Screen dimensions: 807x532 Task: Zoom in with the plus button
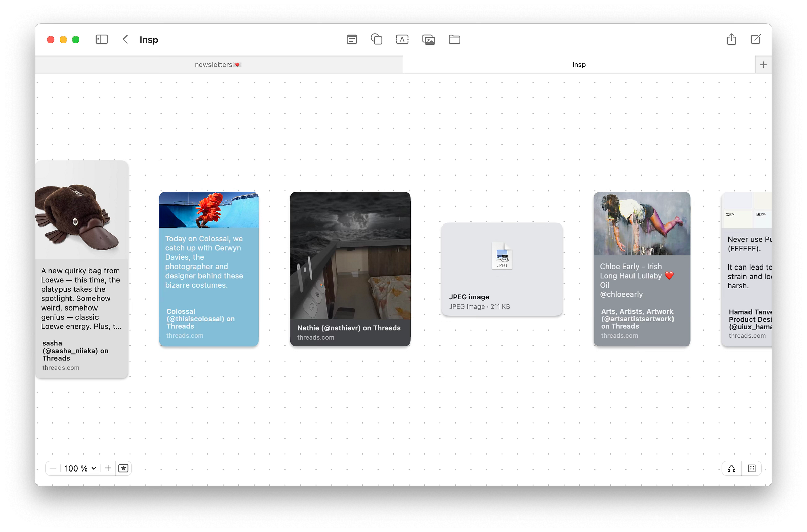point(108,468)
